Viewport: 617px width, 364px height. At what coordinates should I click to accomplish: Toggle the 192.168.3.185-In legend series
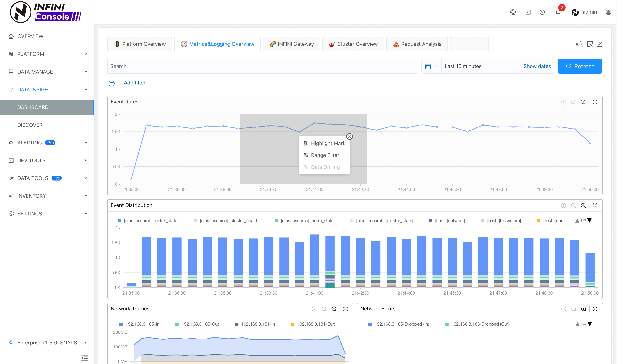[139, 324]
